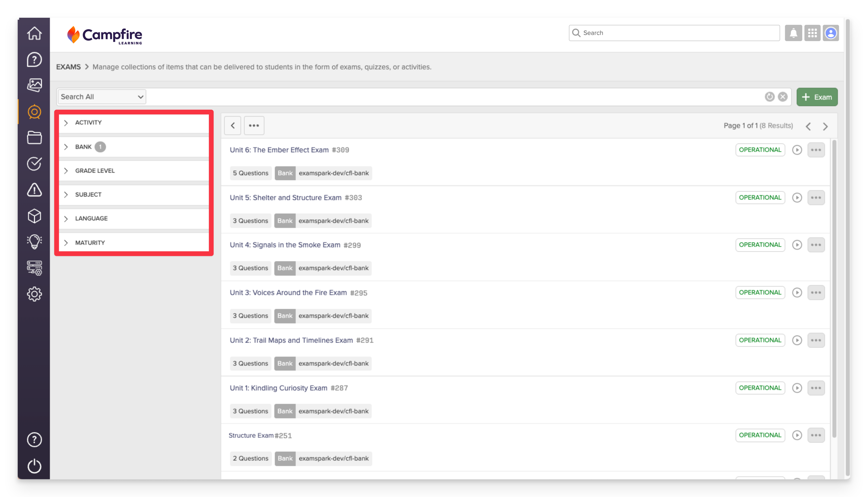
Task: Open the media images icon in sidebar
Action: coord(34,85)
